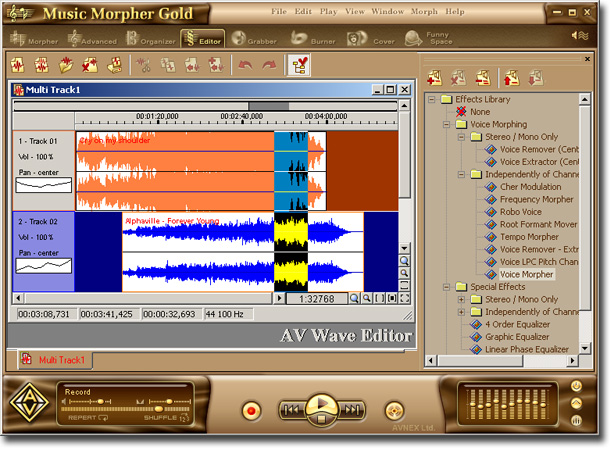
Task: Select the Linear Phase Equalizer effect
Action: pyautogui.click(x=527, y=349)
